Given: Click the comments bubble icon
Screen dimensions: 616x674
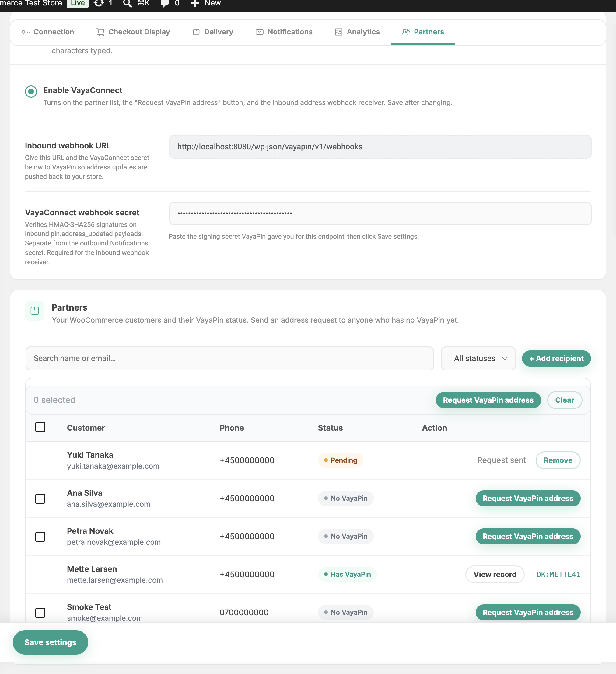Looking at the screenshot, I should tap(164, 4).
